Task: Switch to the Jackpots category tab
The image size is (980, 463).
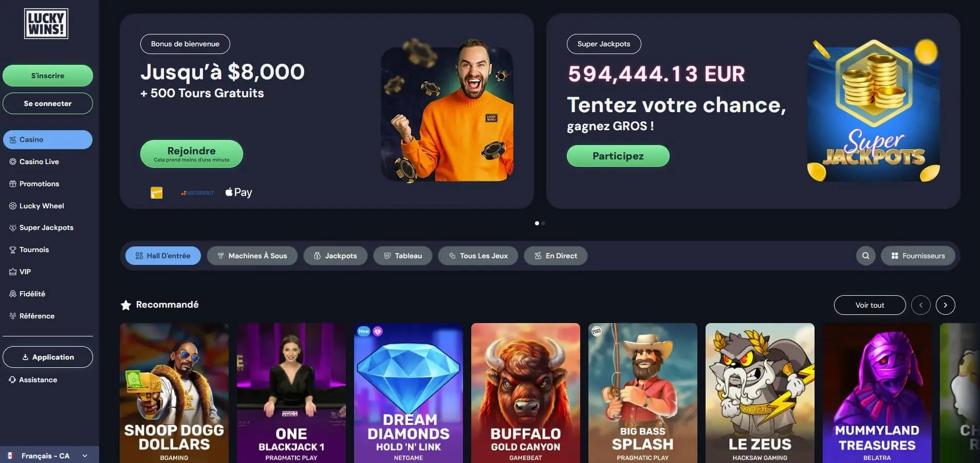Action: click(x=336, y=256)
